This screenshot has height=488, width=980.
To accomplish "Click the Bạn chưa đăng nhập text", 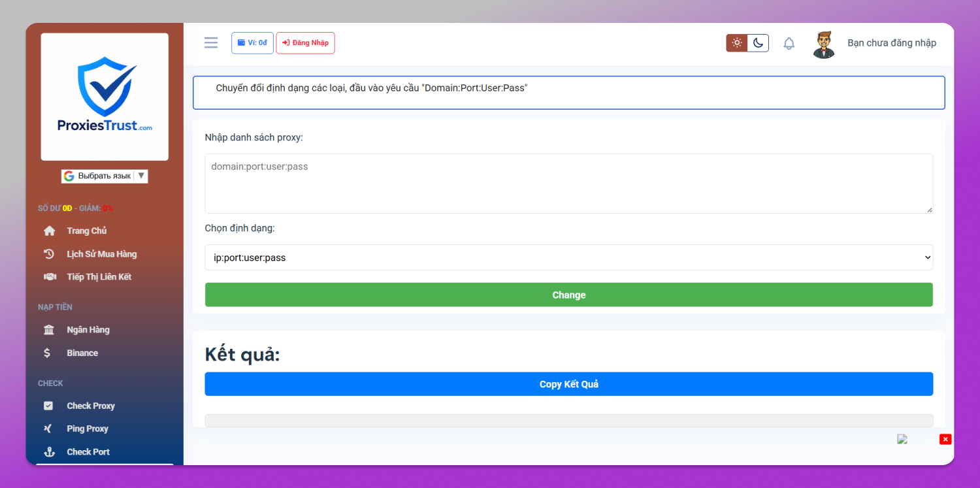I will (892, 43).
